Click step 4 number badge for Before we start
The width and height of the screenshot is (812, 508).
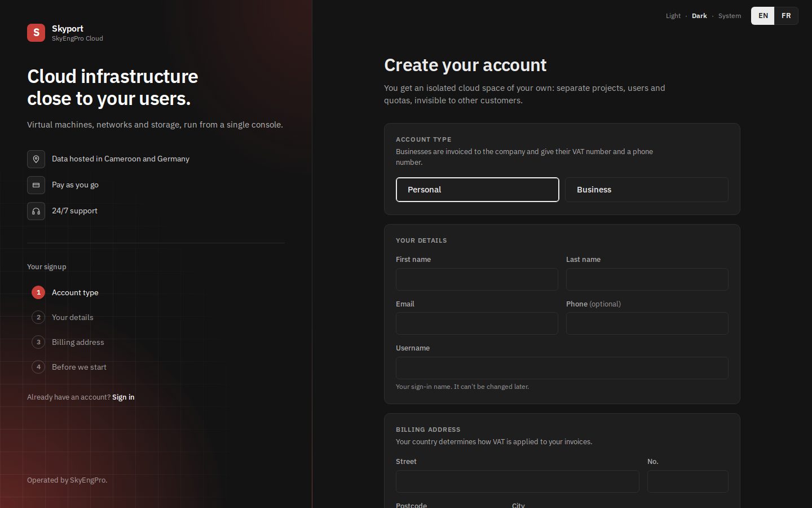tap(38, 367)
